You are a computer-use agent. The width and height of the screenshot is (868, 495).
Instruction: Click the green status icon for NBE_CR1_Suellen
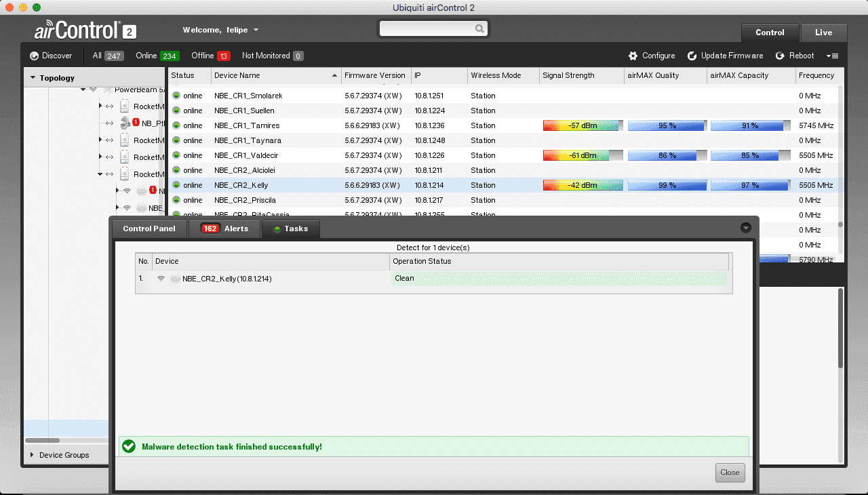click(176, 111)
